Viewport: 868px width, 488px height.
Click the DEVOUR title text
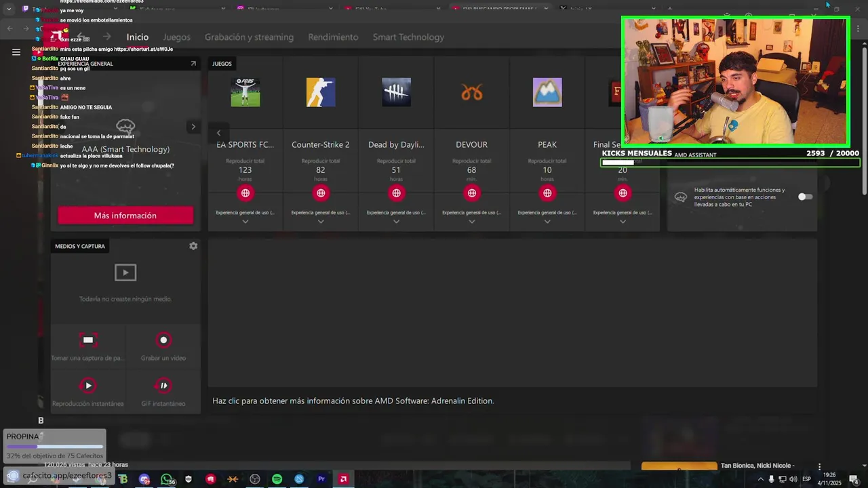(x=472, y=144)
